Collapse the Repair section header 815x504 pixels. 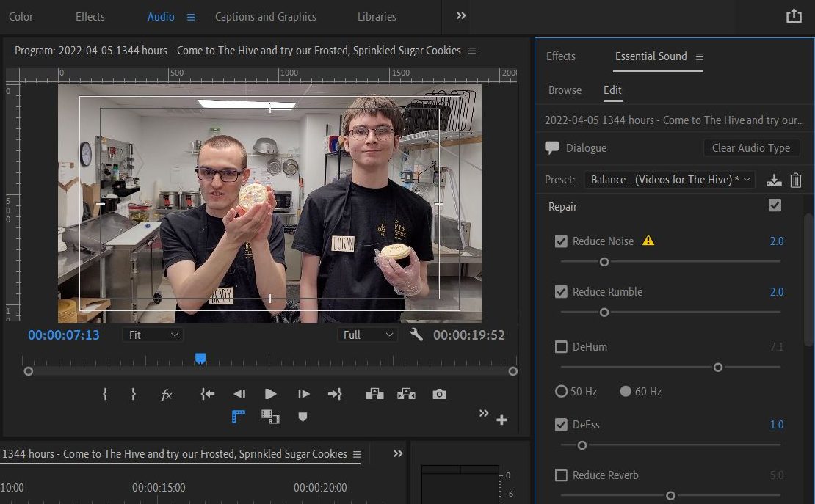562,207
